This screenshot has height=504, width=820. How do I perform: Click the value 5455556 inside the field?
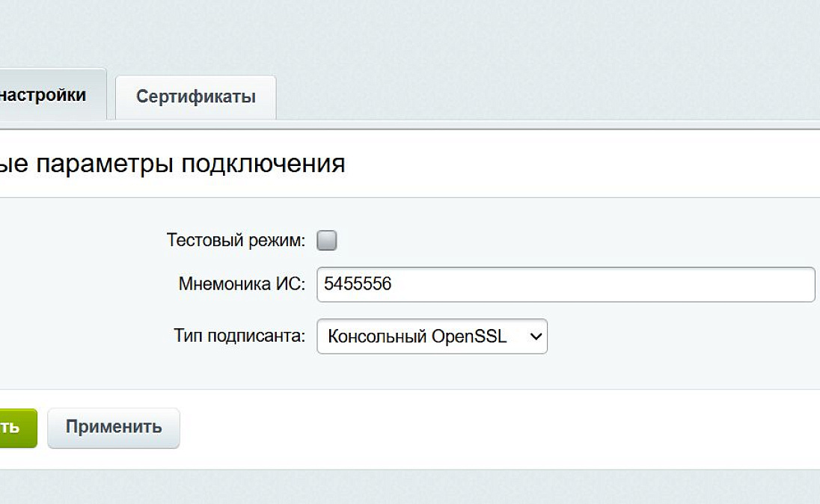click(358, 285)
